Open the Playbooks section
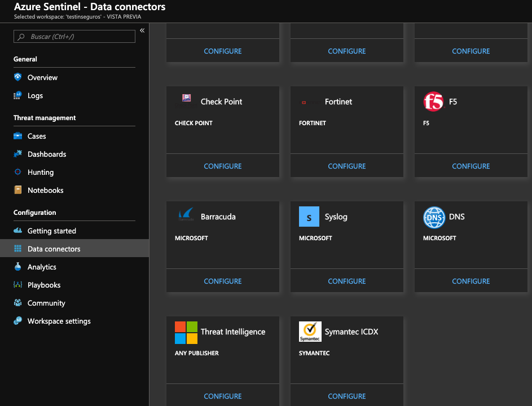Image resolution: width=532 pixels, height=406 pixels. 44,285
